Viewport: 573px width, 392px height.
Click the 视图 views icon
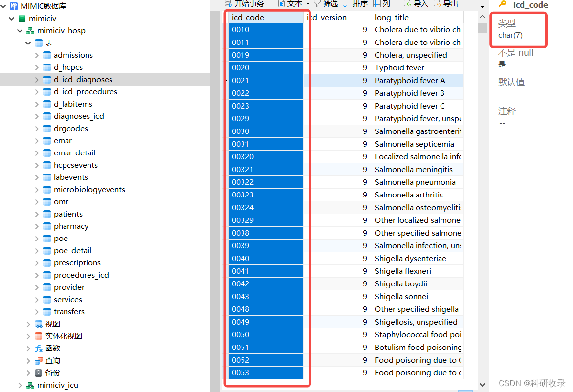coord(39,324)
